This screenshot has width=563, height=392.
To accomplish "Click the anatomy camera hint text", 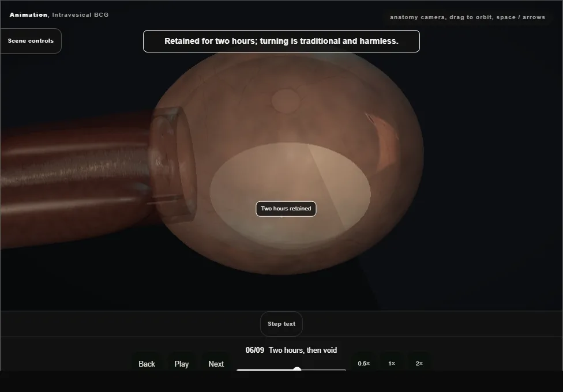I will pos(467,17).
